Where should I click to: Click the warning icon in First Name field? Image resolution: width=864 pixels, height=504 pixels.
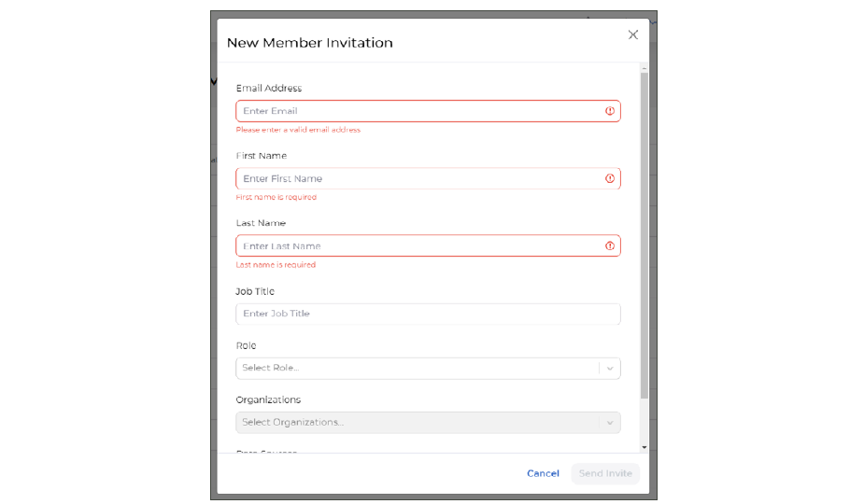[x=610, y=178]
